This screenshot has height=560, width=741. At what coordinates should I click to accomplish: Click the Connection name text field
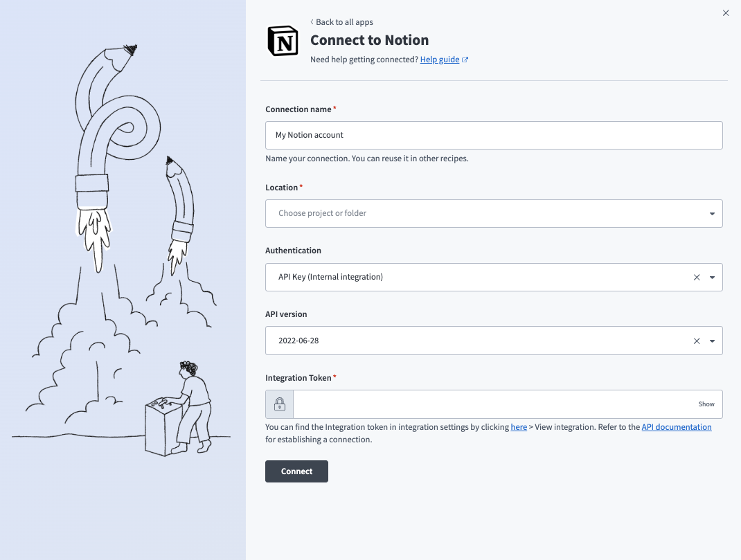pos(494,135)
